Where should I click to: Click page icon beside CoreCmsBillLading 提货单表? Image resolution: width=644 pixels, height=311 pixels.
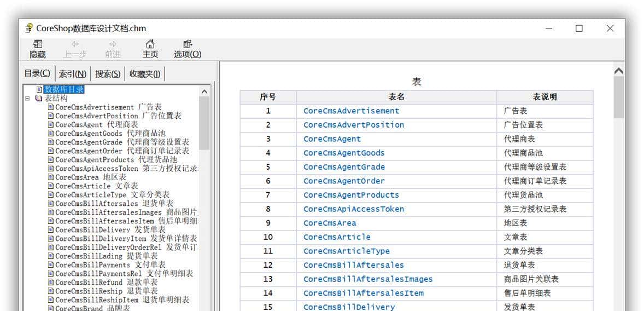[51, 256]
